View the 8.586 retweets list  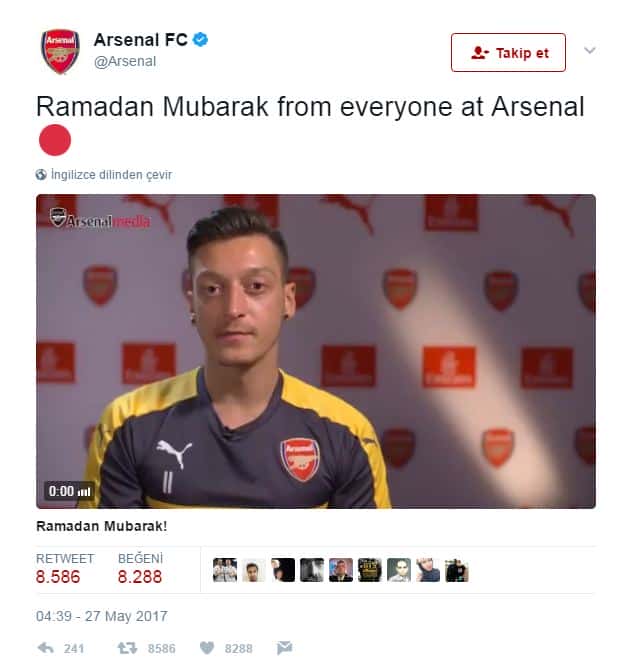click(58, 577)
